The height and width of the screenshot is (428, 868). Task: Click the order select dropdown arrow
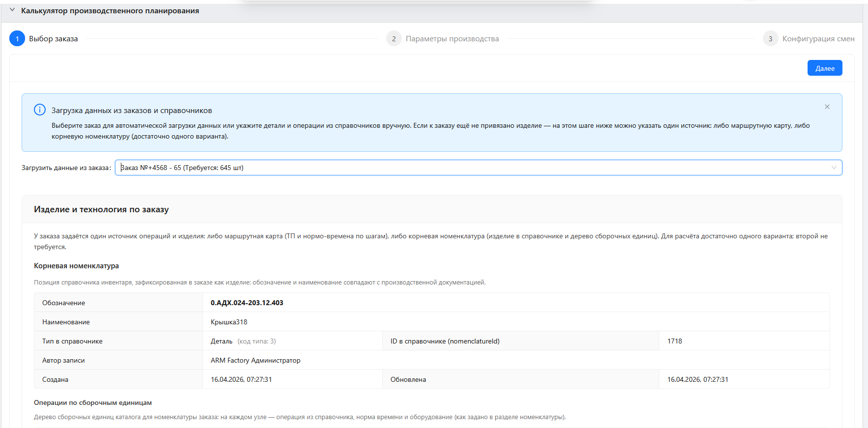click(834, 168)
